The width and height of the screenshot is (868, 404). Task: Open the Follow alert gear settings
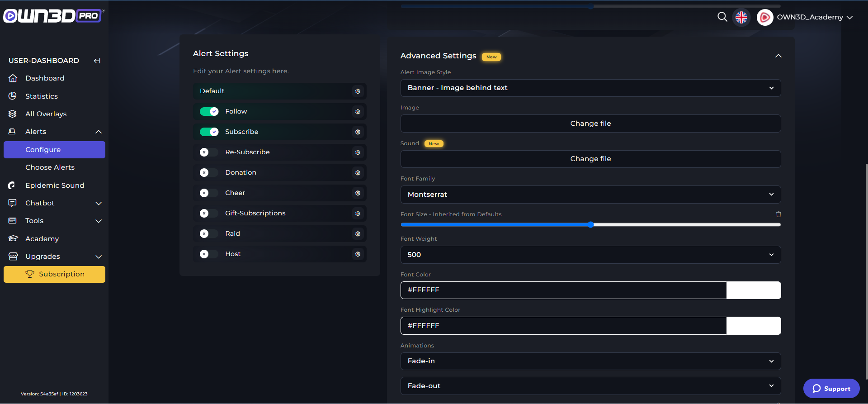click(x=358, y=112)
